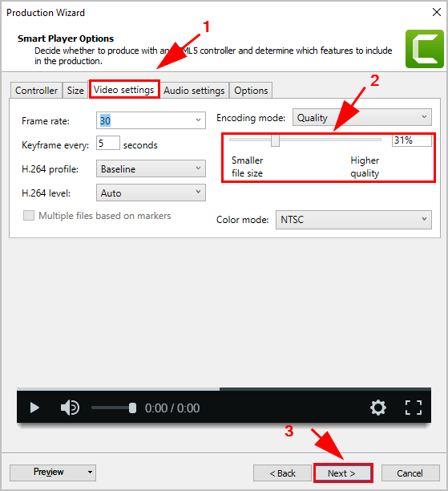Open the H.264 level Auto dropdown
448x491 pixels.
click(x=151, y=193)
